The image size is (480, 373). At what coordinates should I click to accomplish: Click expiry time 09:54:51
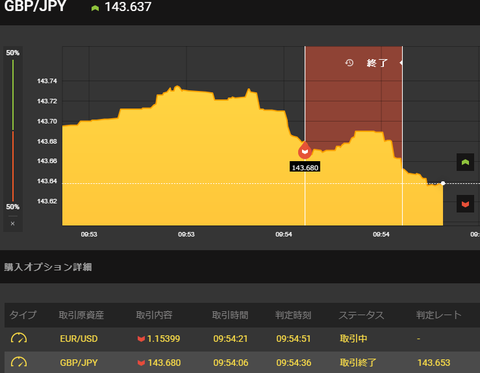point(293,339)
